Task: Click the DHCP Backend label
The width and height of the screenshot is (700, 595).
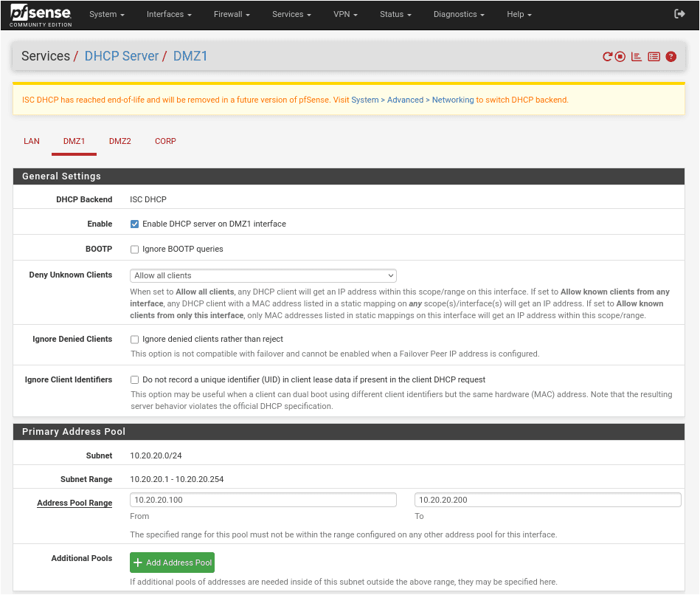Action: tap(84, 199)
